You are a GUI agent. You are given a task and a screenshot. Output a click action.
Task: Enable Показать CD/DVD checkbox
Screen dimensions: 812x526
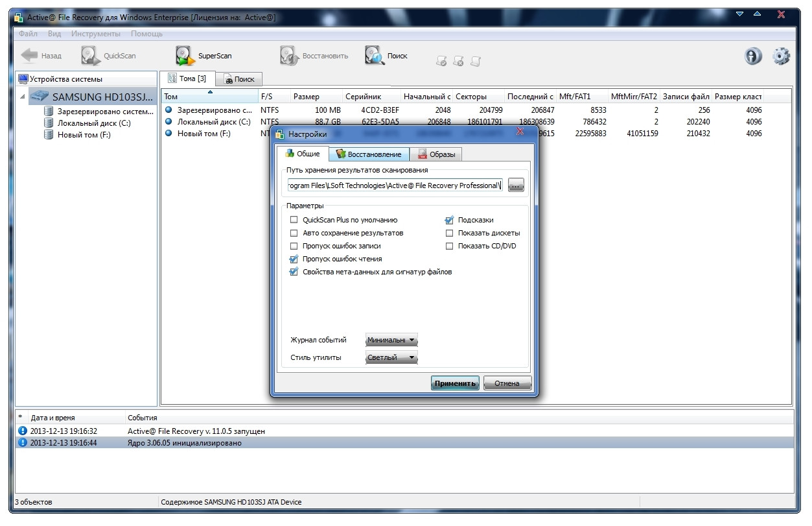(450, 246)
